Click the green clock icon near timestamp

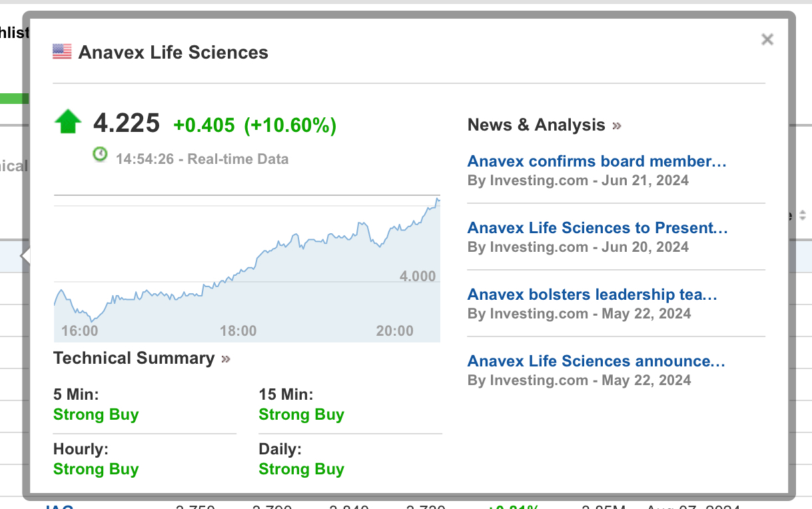100,155
